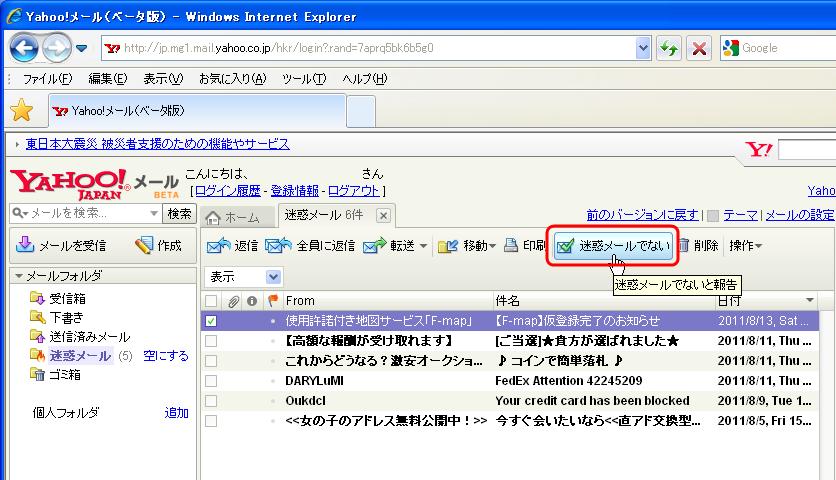The height and width of the screenshot is (480, 836).
Task: Open the ログイン履歴 link
Action: pyautogui.click(x=228, y=190)
